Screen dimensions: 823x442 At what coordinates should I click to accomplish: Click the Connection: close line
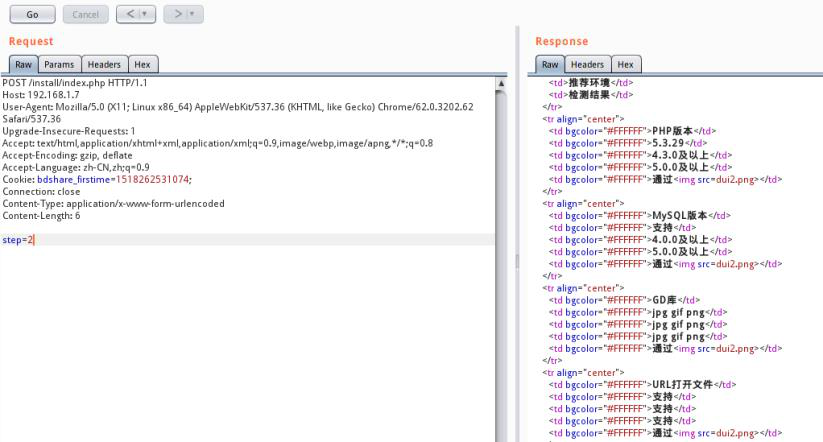41,192
